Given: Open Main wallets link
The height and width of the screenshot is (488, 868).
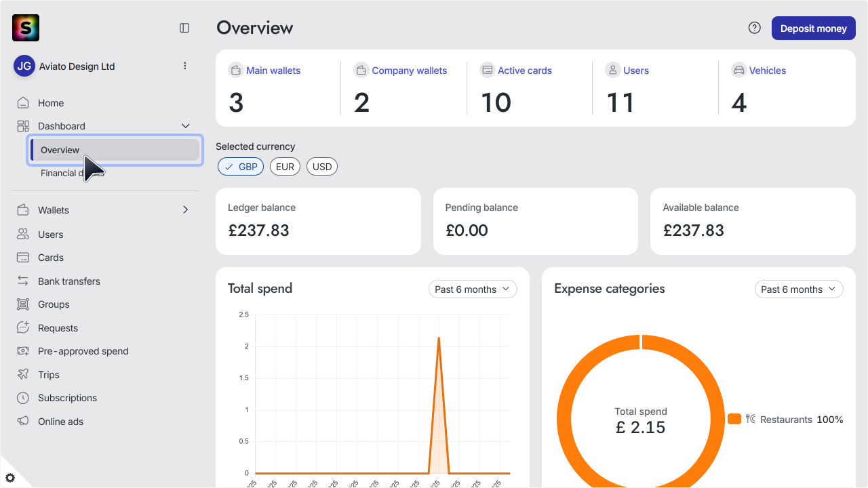Looking at the screenshot, I should pyautogui.click(x=273, y=70).
